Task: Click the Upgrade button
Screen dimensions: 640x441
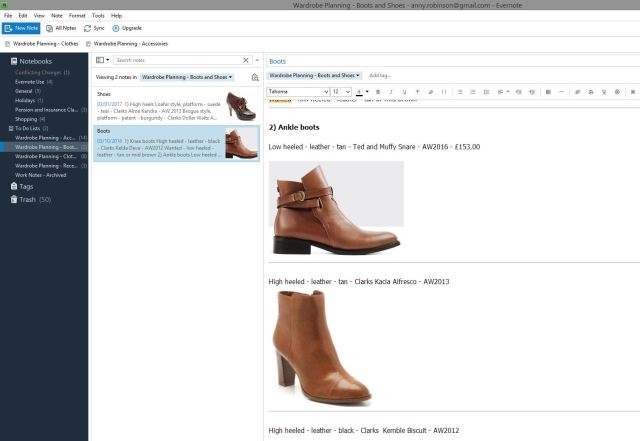Action: 127,28
